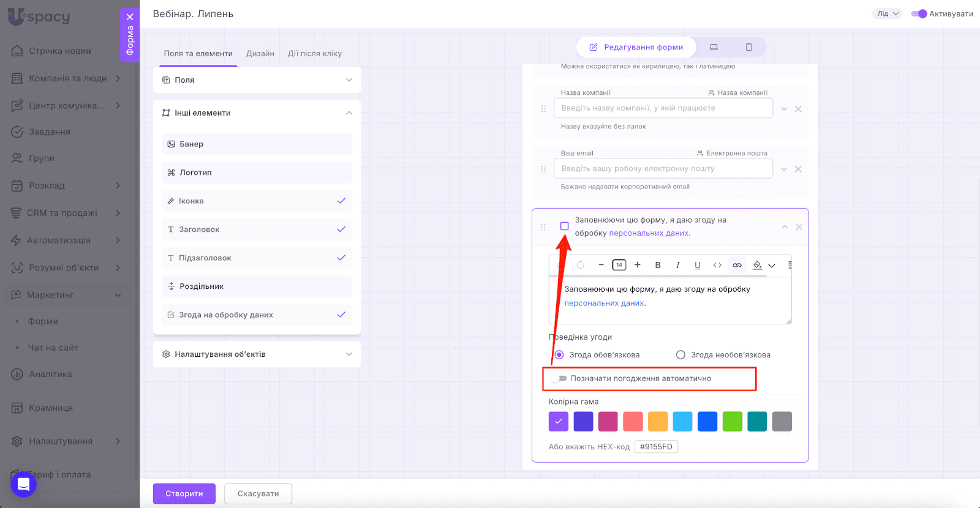Insert a link using the toolbar link icon
The width and height of the screenshot is (980, 508).
point(737,265)
